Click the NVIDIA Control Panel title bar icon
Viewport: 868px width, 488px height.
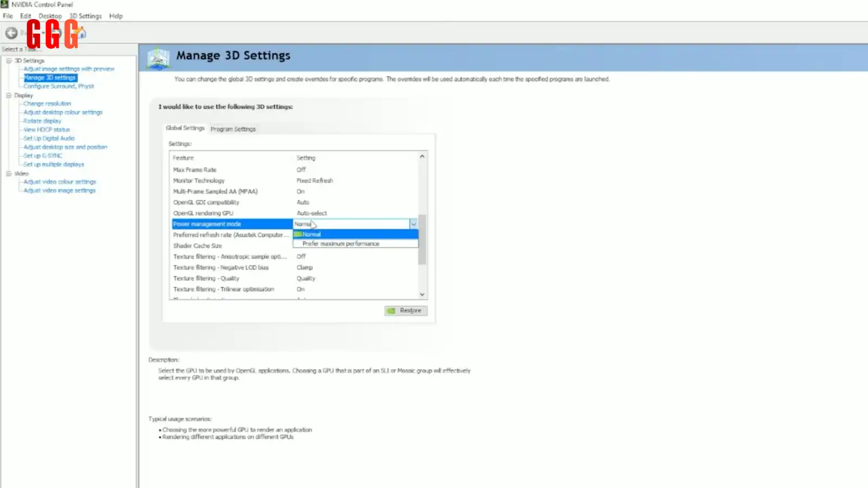click(x=5, y=4)
